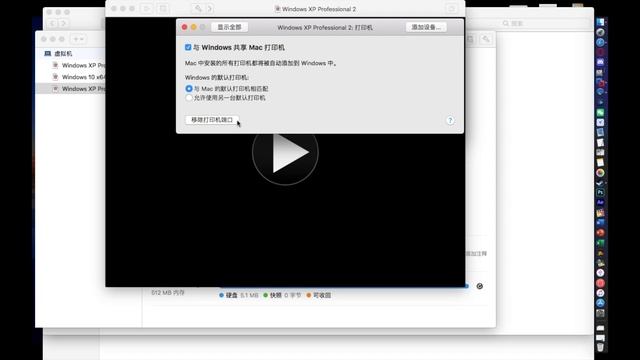640x360 pixels.
Task: Click the 添加设备... button
Action: [x=426, y=27]
